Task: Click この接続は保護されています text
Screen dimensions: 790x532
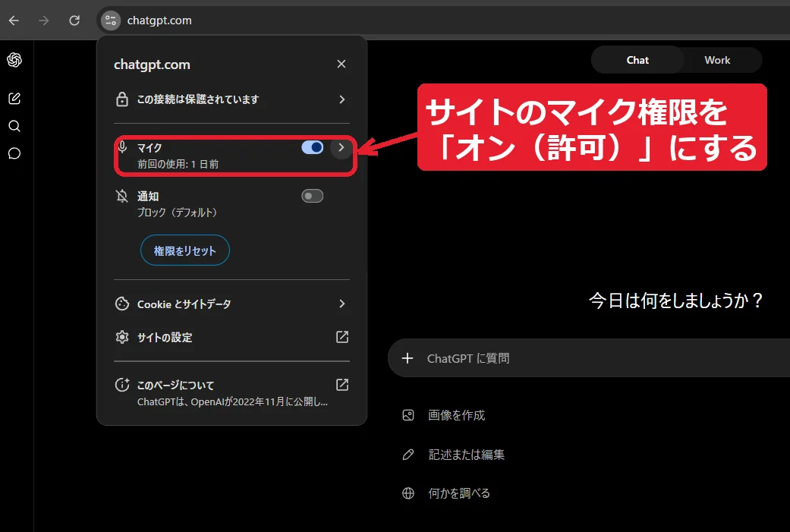Action: (198, 99)
